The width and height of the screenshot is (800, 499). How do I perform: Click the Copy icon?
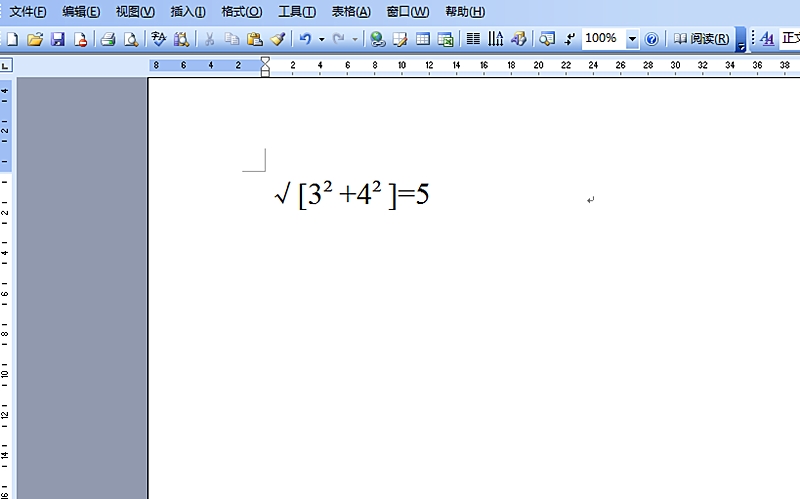click(x=232, y=39)
